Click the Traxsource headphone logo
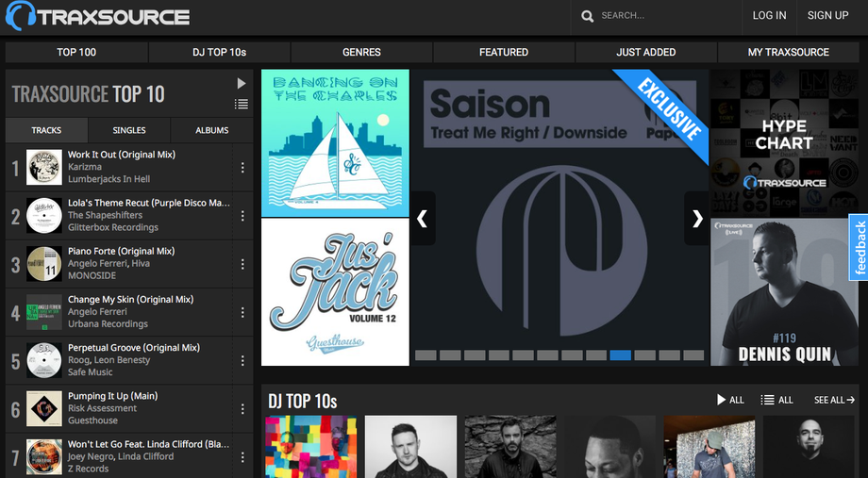 pos(97,15)
